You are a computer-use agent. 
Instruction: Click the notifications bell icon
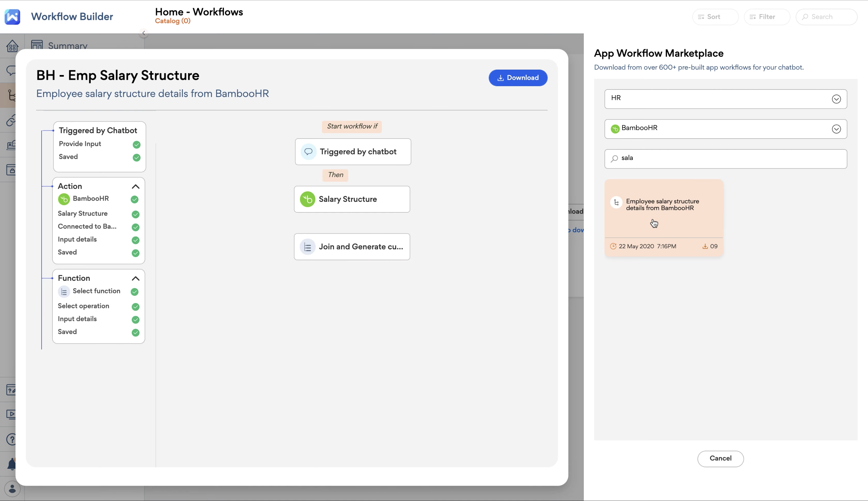[12, 464]
